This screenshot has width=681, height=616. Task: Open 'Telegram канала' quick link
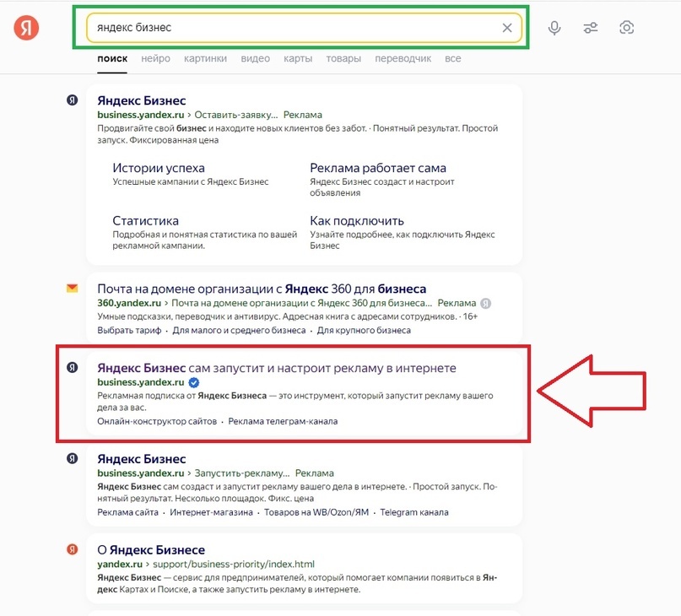(x=414, y=512)
